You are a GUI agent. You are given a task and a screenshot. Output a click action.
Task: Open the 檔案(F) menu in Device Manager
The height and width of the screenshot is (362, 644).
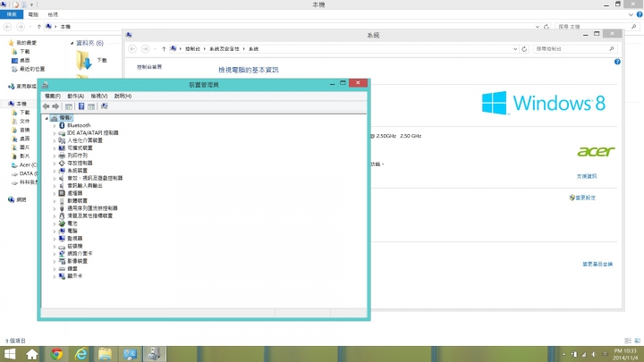[x=53, y=96]
